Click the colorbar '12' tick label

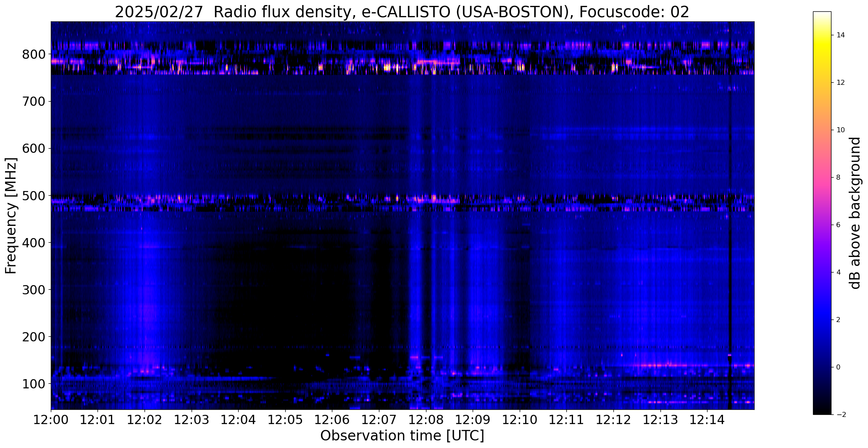[841, 83]
